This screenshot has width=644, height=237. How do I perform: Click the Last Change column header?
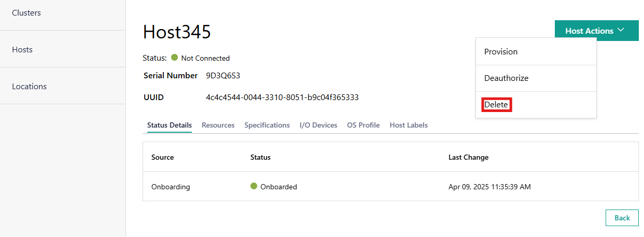468,157
